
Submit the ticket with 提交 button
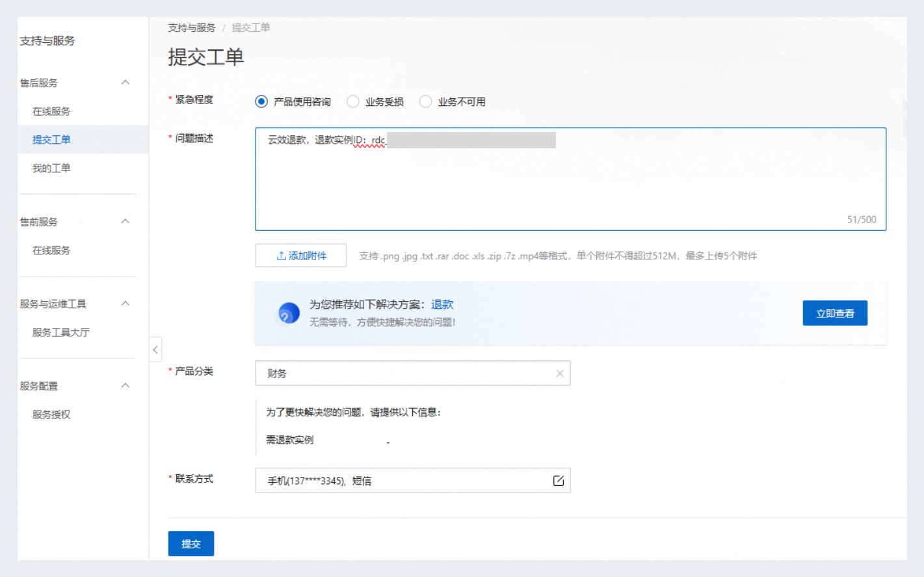click(191, 544)
